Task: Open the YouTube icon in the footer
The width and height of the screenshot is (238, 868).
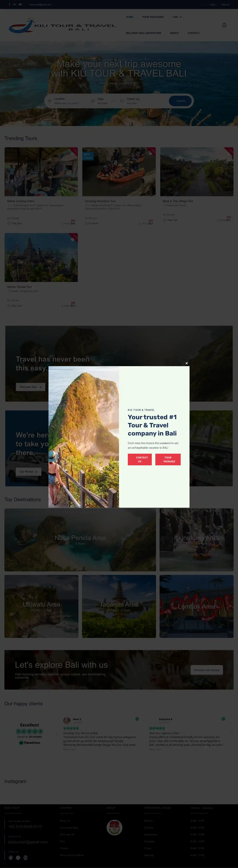Action: coord(25,858)
